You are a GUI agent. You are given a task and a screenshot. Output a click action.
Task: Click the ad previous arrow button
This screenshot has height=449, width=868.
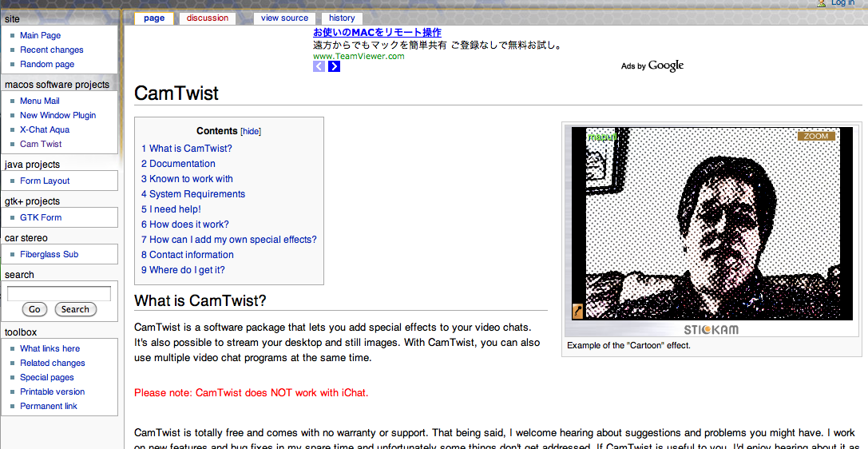pyautogui.click(x=319, y=66)
